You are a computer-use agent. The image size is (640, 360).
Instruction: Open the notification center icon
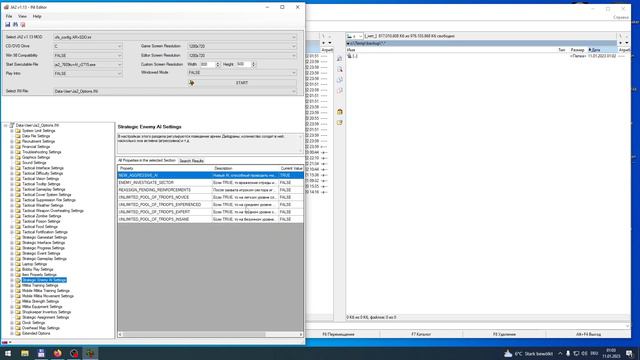click(x=629, y=353)
